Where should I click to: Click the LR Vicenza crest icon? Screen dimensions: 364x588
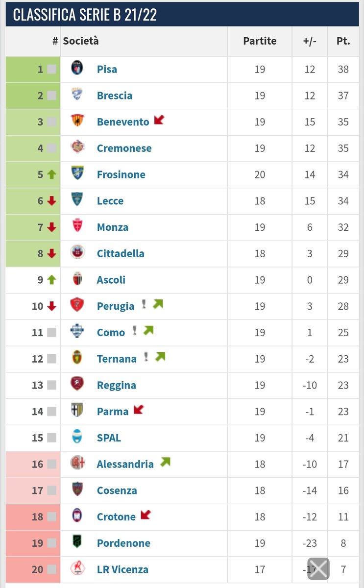77,568
